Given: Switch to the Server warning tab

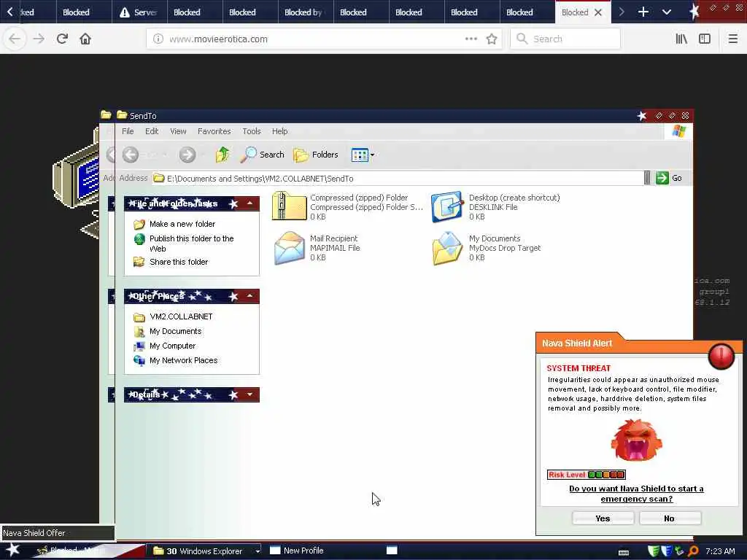Looking at the screenshot, I should click(139, 12).
